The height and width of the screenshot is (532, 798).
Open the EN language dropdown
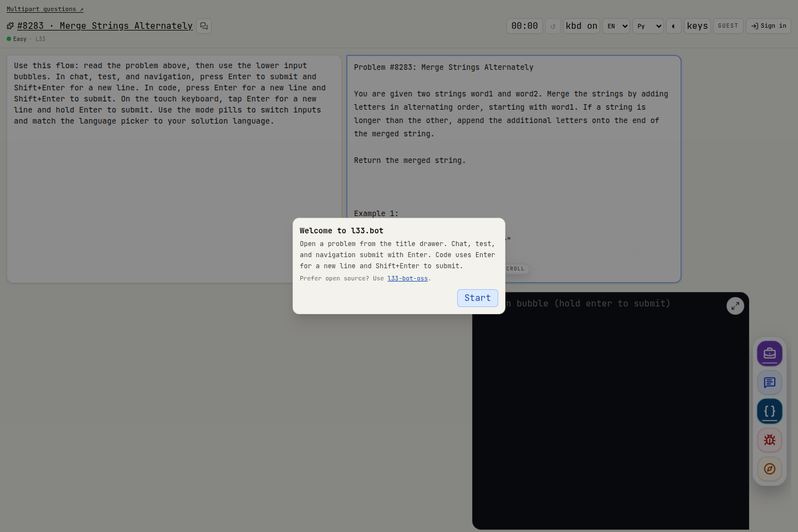616,26
